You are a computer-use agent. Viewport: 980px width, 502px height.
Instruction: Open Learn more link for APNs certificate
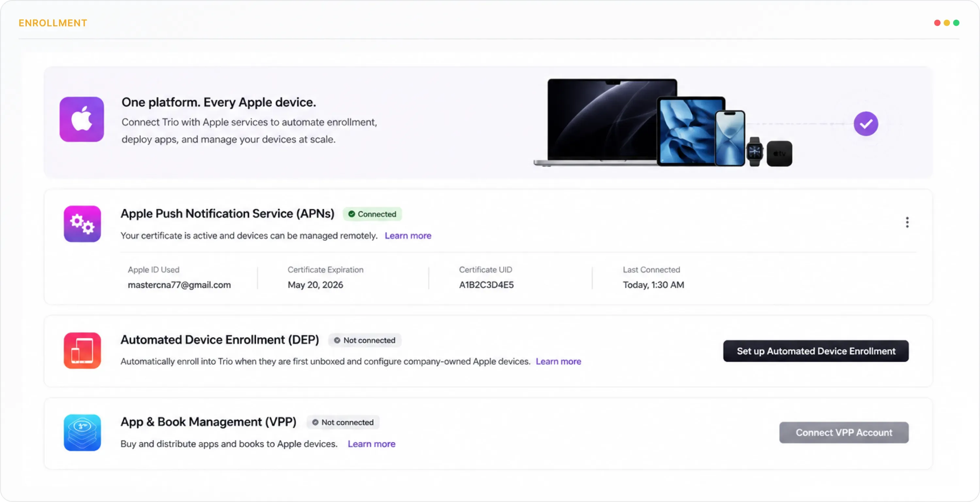coord(408,236)
